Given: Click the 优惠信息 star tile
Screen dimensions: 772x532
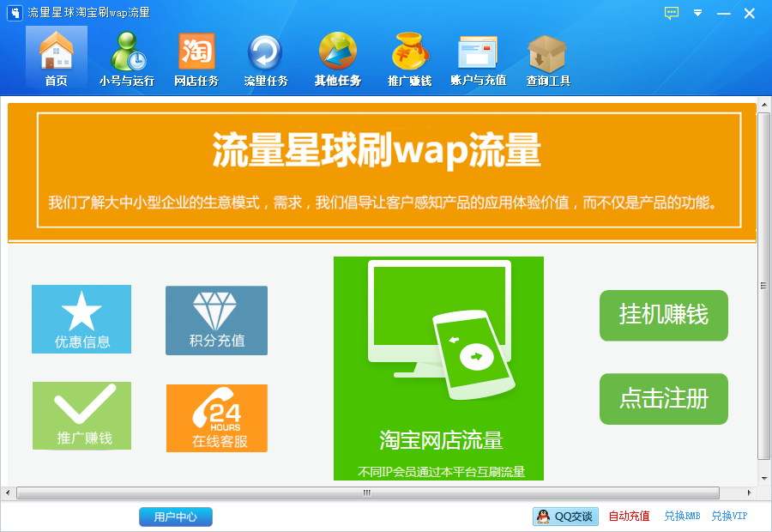Looking at the screenshot, I should point(81,319).
